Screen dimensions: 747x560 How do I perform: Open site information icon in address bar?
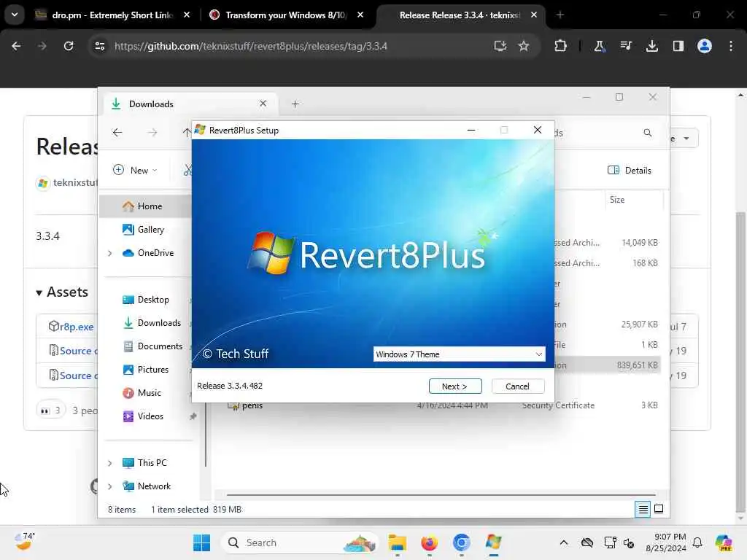[99, 46]
